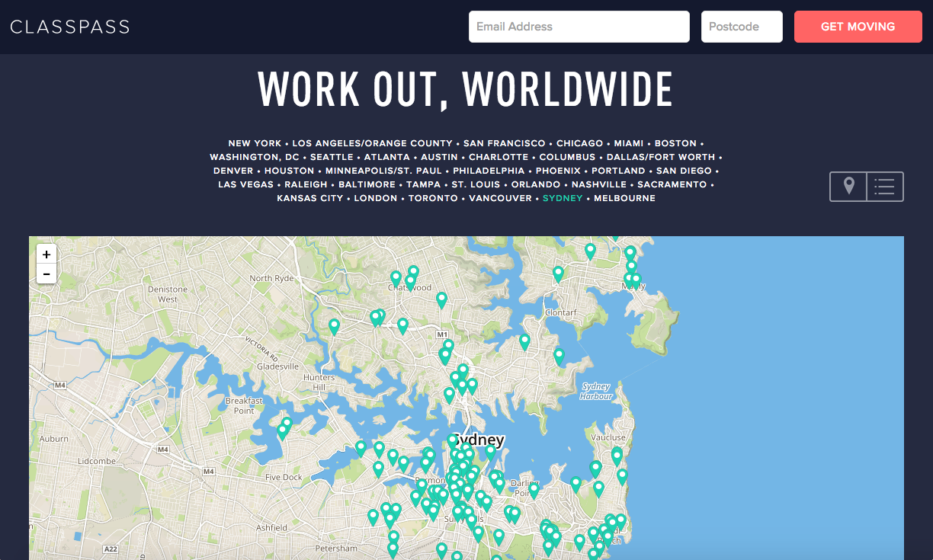The width and height of the screenshot is (933, 560).
Task: Select Los Angeles/Orange County city link
Action: [372, 143]
